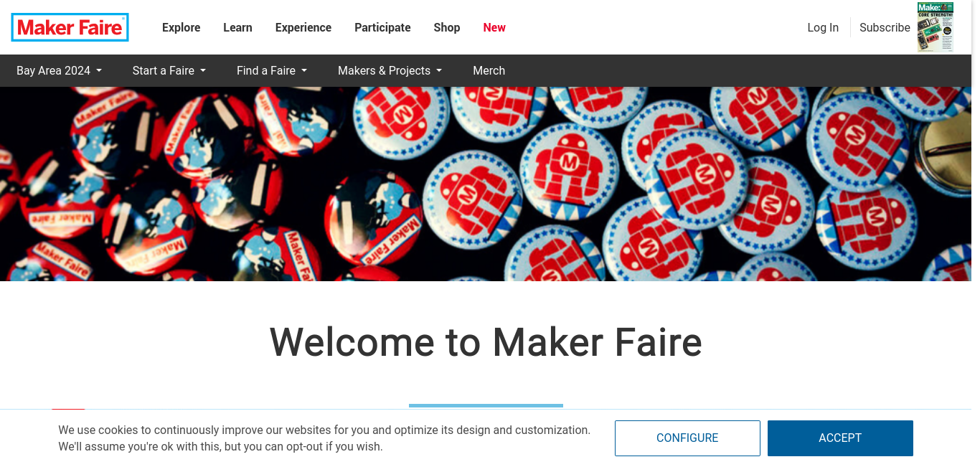This screenshot has width=980, height=467.
Task: Open the Make: magazine cover thumbnail
Action: tap(936, 27)
